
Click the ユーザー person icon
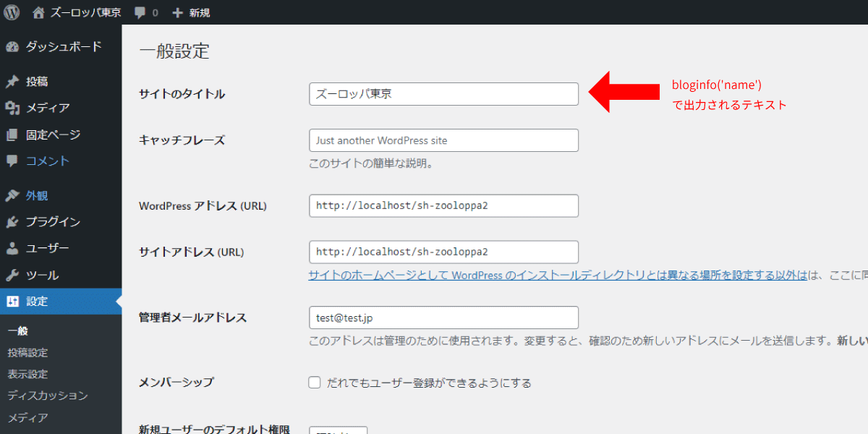pos(12,248)
